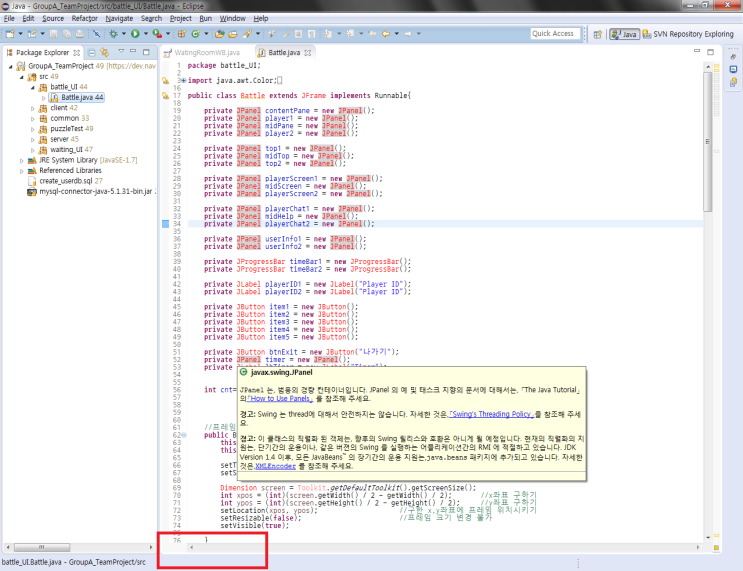Click the Skip All Breakpoints toolbar icon
743x571 pixels.
tap(96, 34)
